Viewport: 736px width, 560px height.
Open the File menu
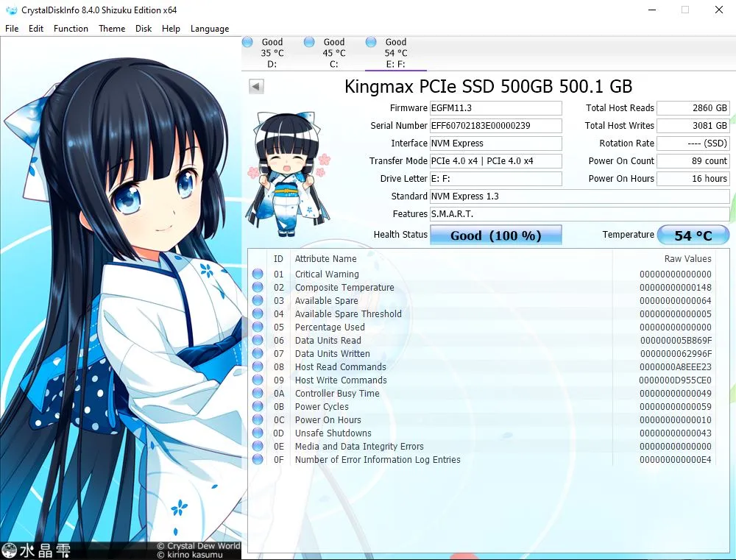pyautogui.click(x=12, y=29)
